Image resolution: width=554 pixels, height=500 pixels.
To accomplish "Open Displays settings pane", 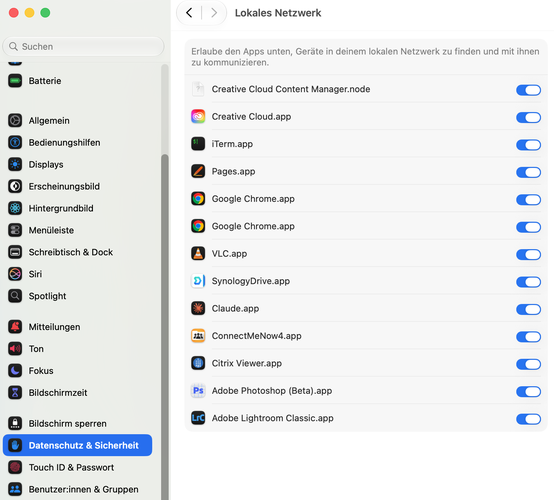I will click(x=77, y=164).
